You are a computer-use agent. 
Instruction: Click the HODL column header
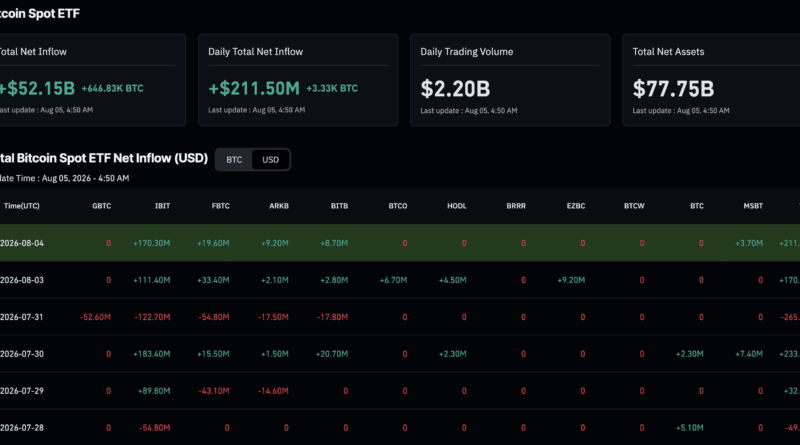457,206
